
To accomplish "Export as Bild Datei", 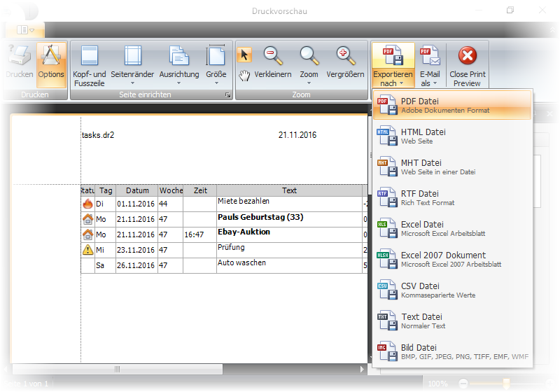I will [x=452, y=351].
